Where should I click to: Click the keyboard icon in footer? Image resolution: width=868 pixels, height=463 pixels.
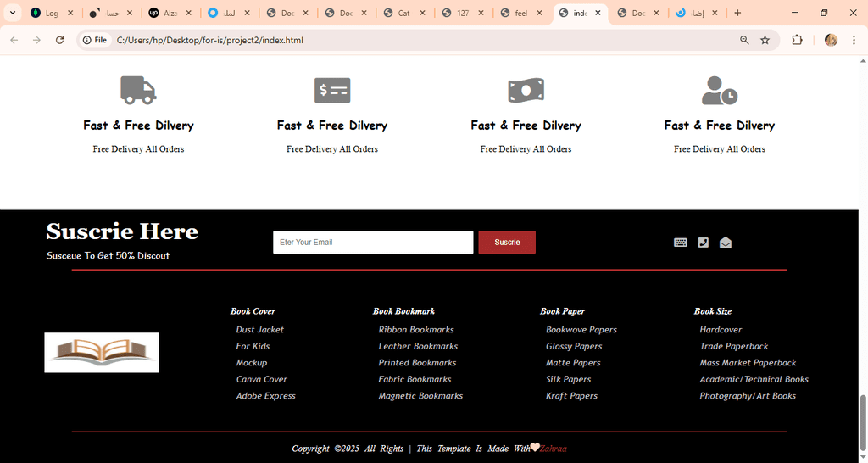point(681,243)
